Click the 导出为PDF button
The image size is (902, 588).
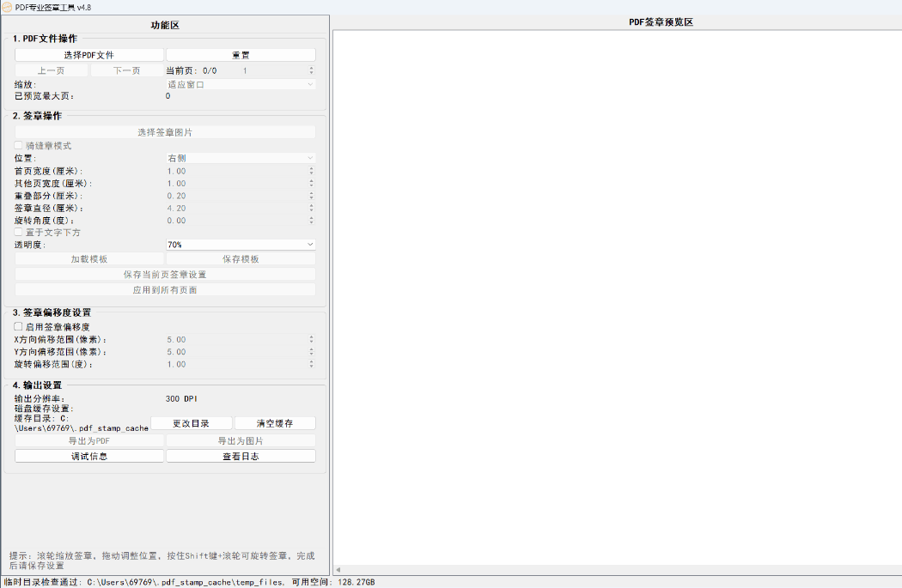(x=88, y=440)
